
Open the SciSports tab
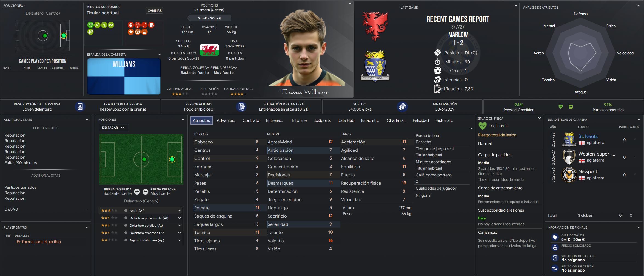pos(322,120)
